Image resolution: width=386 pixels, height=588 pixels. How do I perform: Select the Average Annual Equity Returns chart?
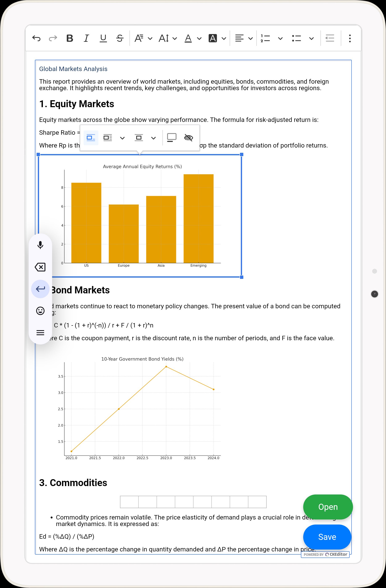[140, 216]
